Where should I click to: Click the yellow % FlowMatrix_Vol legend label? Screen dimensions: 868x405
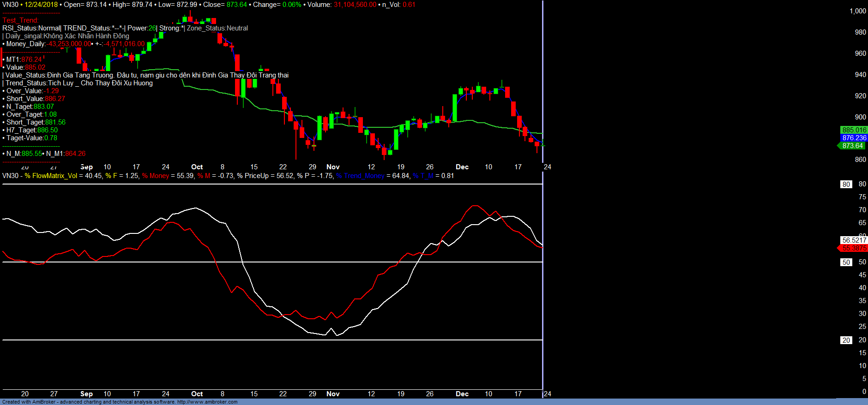click(x=51, y=176)
